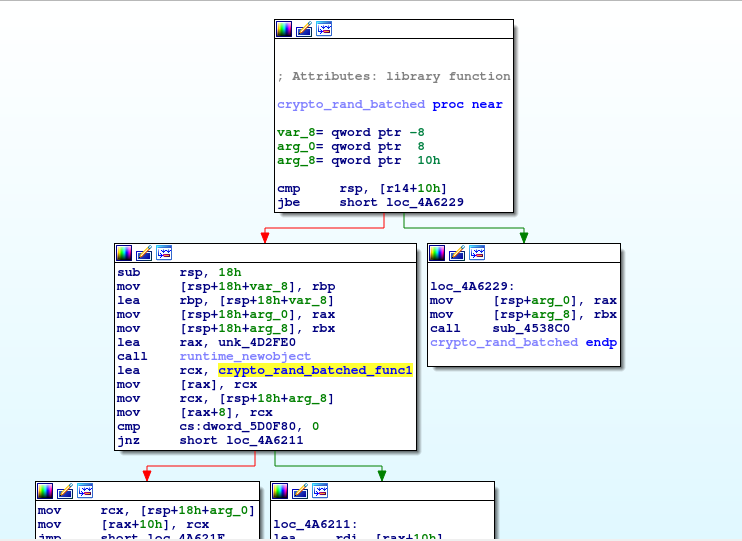Screen dimensions: 742x541
Task: Click the node color icon in the crypto_rand_batched proc block
Action: 284,29
